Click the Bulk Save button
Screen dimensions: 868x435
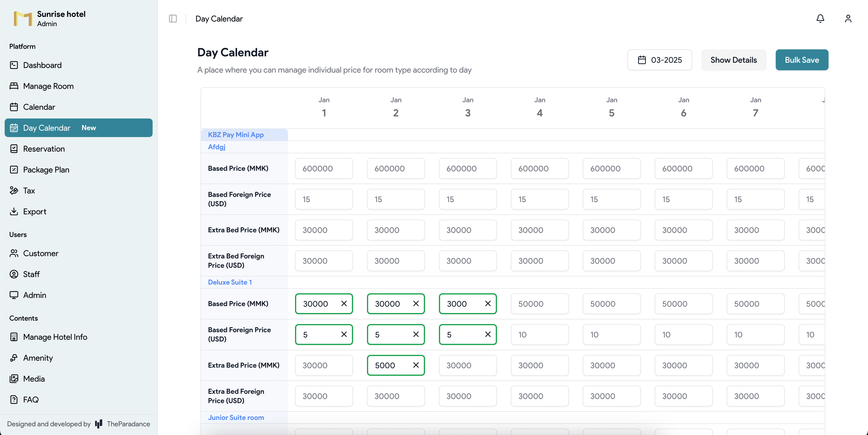(x=802, y=60)
